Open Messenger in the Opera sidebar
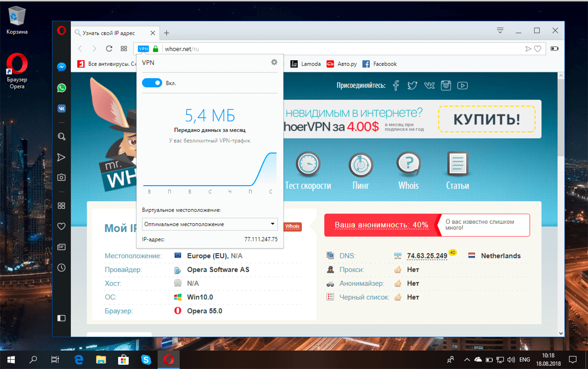 tap(62, 67)
